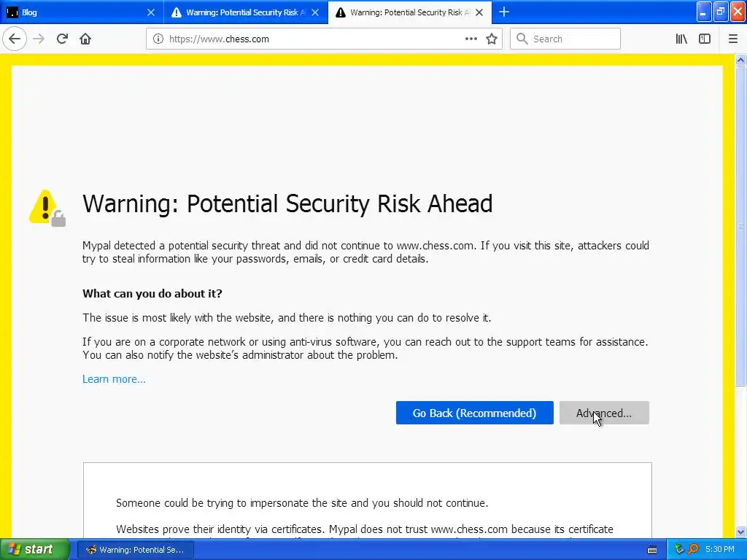Image resolution: width=747 pixels, height=560 pixels.
Task: Click the 5:30 PM clock
Action: pyautogui.click(x=720, y=550)
